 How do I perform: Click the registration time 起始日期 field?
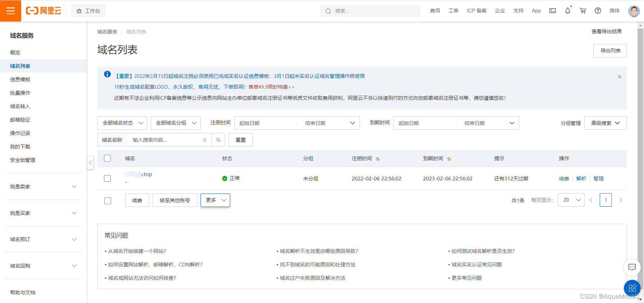(x=265, y=123)
